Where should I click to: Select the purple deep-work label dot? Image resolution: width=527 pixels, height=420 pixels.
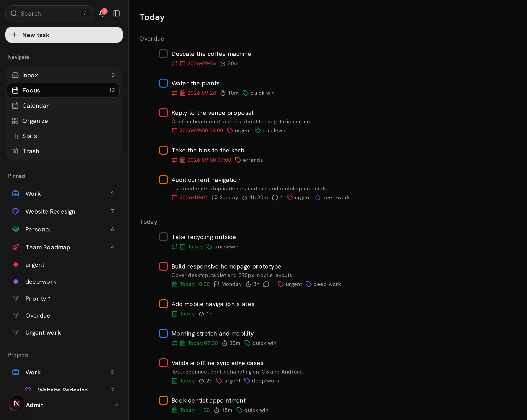click(16, 281)
